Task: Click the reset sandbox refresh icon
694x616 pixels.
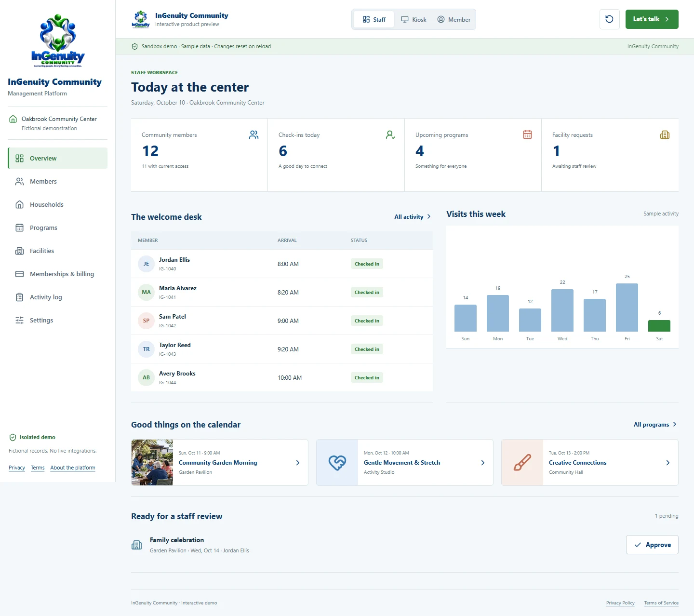Action: tap(609, 19)
